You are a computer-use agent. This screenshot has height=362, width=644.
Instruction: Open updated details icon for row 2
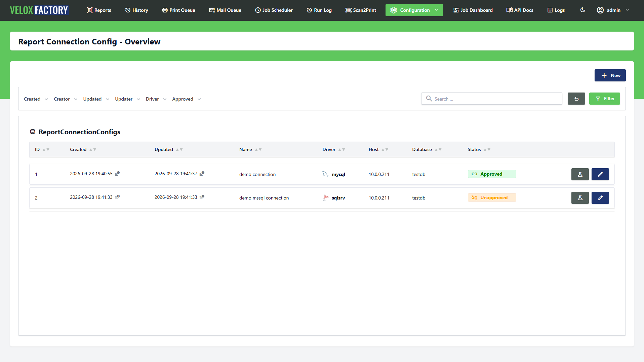(202, 197)
